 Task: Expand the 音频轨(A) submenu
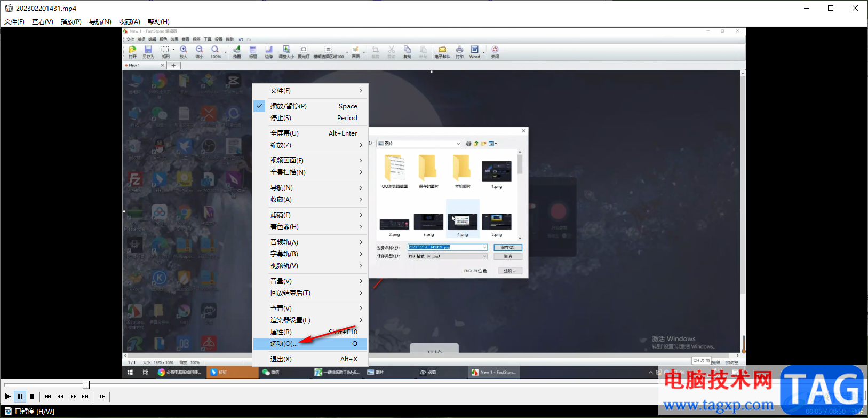(310, 242)
